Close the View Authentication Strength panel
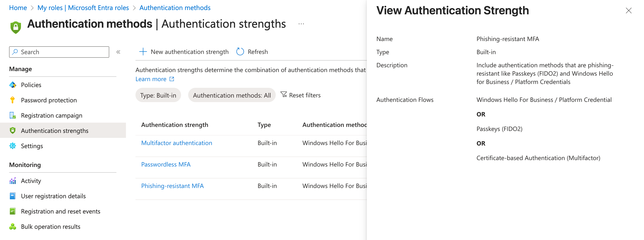 [x=628, y=10]
